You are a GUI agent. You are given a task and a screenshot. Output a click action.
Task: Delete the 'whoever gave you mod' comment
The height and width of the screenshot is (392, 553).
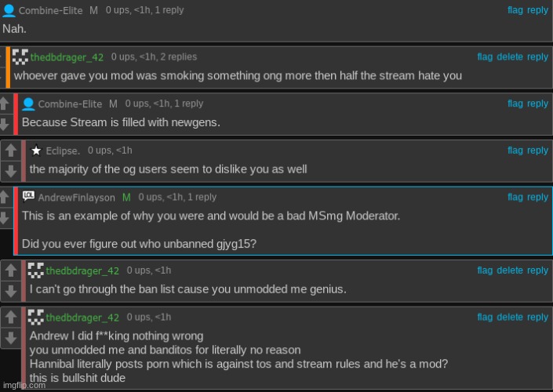pyautogui.click(x=510, y=56)
